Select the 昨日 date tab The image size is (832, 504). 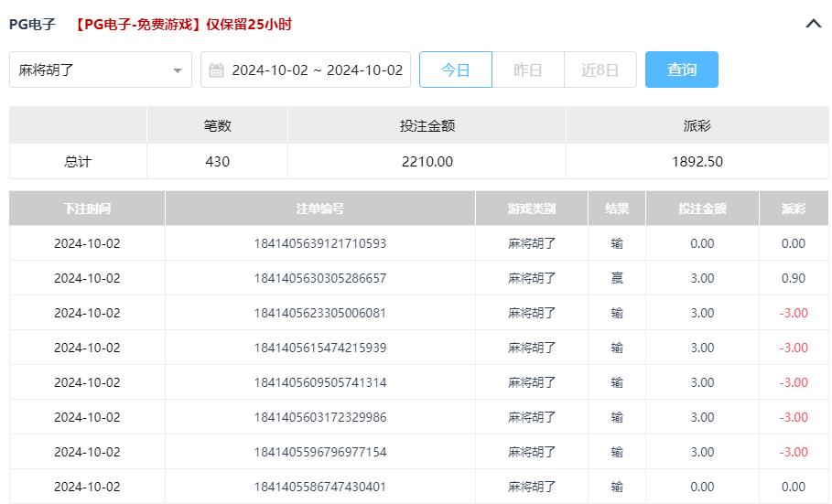click(x=528, y=70)
